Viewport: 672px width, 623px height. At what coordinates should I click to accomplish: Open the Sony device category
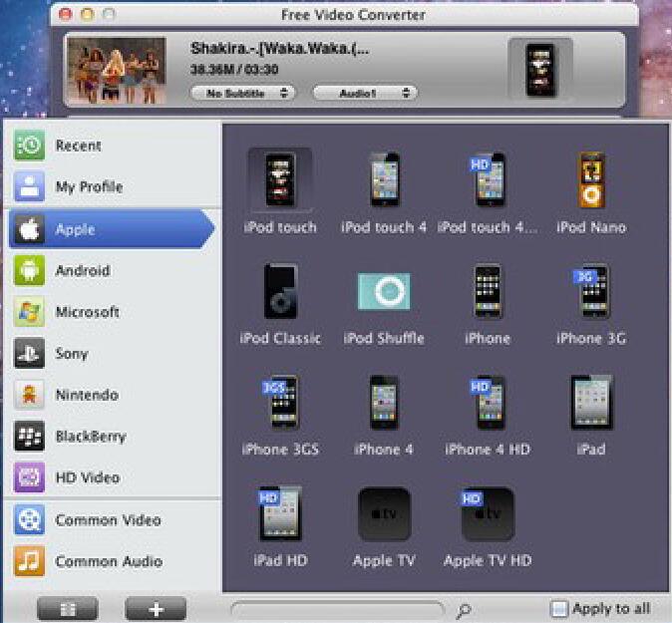click(x=113, y=354)
